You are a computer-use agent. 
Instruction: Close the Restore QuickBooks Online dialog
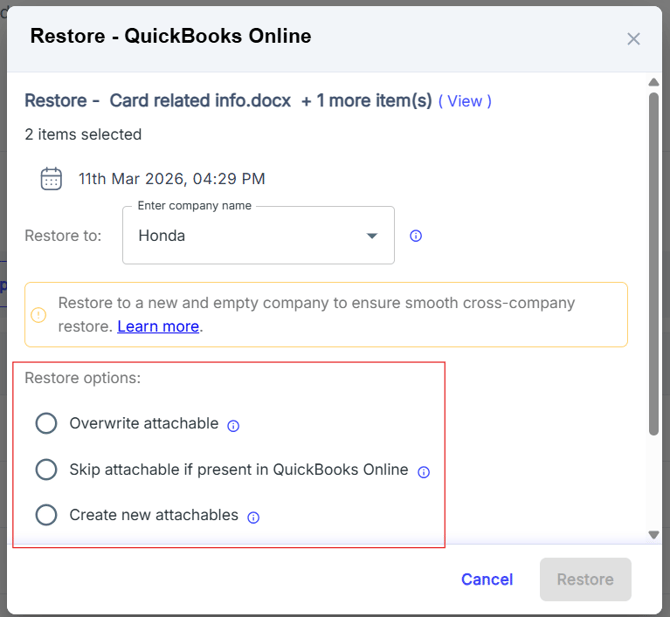tap(633, 39)
